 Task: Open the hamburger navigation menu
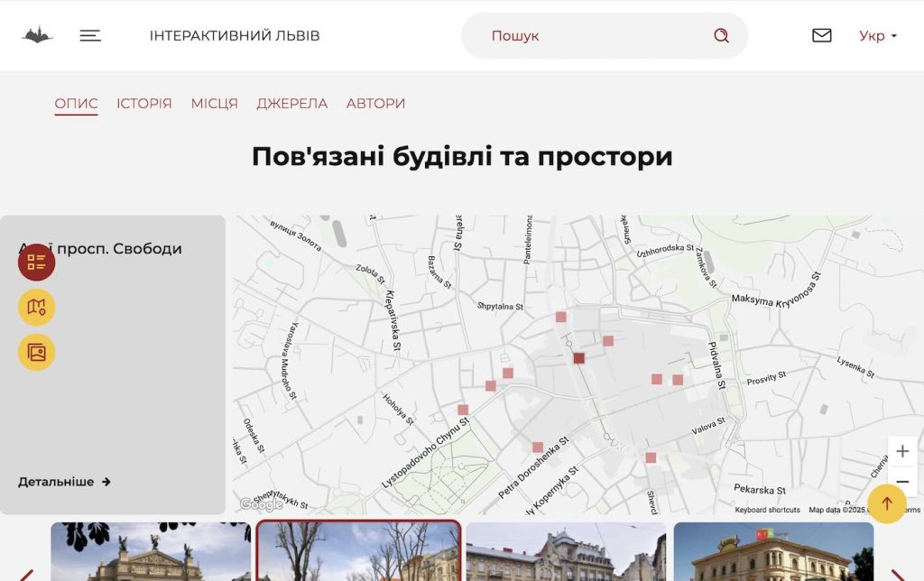[x=90, y=35]
